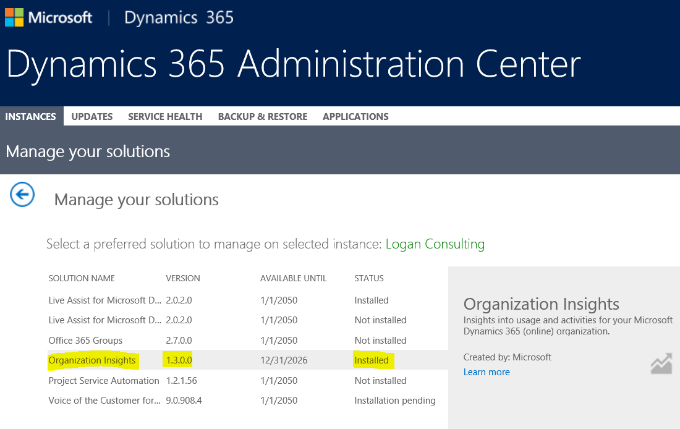This screenshot has width=680, height=429.
Task: Click version 9.0.908.4 cell
Action: tap(184, 400)
